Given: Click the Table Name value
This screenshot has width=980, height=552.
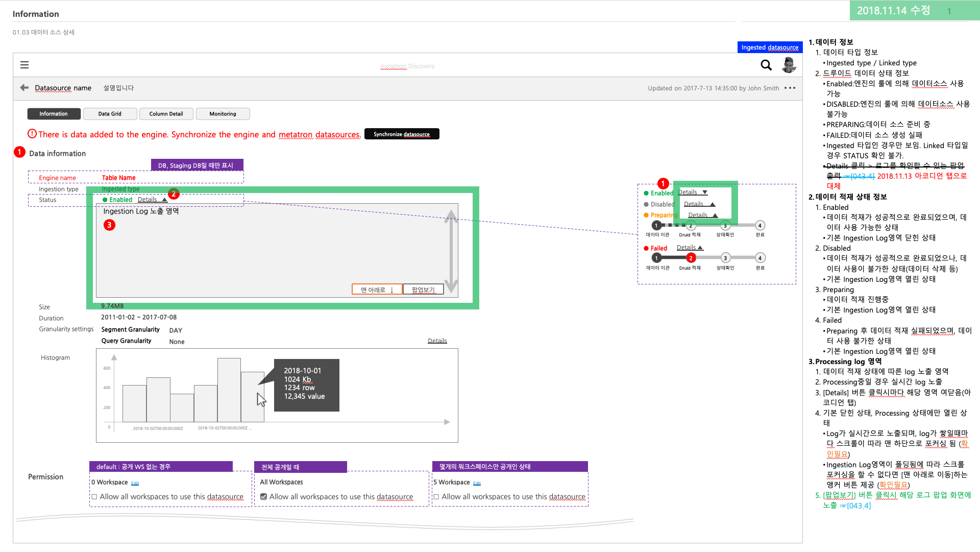Looking at the screenshot, I should tap(118, 178).
